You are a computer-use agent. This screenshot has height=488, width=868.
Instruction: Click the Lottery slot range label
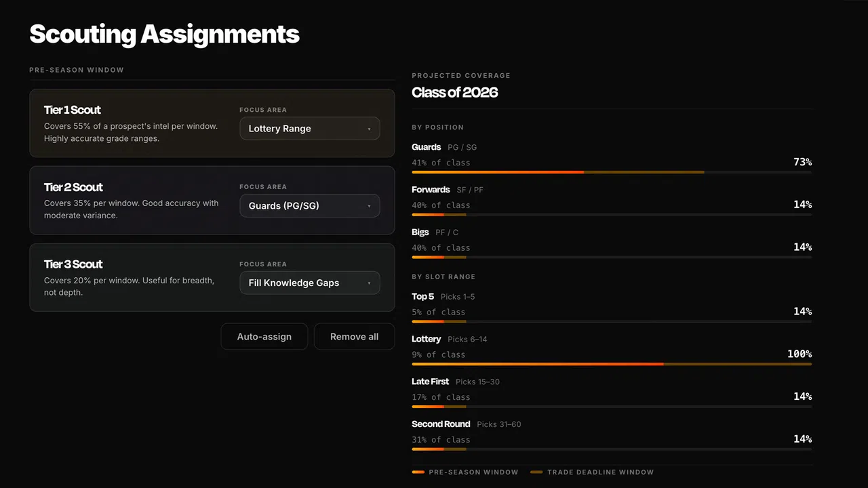click(x=427, y=339)
